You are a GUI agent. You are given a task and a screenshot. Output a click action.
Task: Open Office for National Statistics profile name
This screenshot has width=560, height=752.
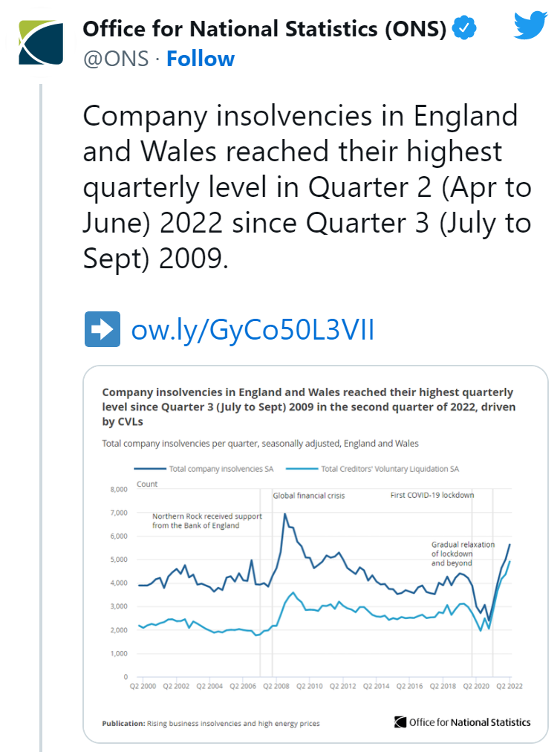pyautogui.click(x=264, y=29)
